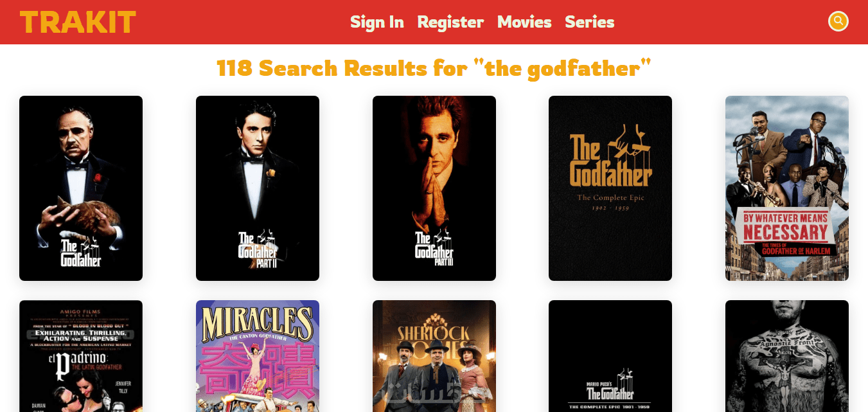Select the Sherlock Holmes poster
Viewport: 868px width, 412px height.
(x=434, y=356)
